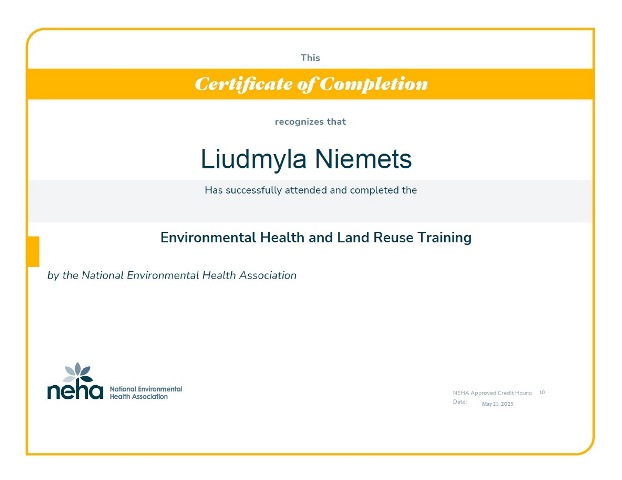The width and height of the screenshot is (622, 480).
Task: Click the yellow bottom border of the certificate
Action: coord(310,453)
